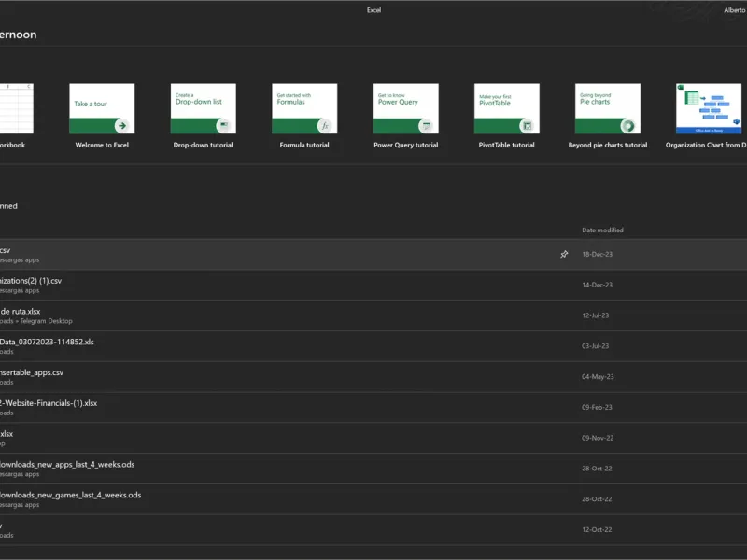Unpin the file dated 18-Dec-23
Image resolution: width=747 pixels, height=560 pixels.
(x=564, y=254)
